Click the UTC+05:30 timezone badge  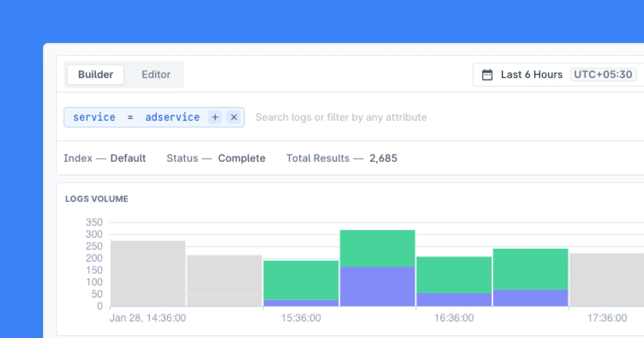[x=603, y=74]
